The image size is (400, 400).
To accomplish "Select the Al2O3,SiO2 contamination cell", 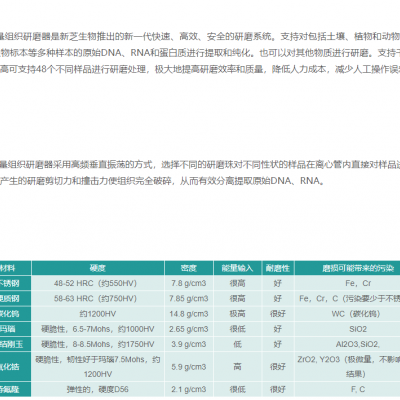I will tap(347, 344).
